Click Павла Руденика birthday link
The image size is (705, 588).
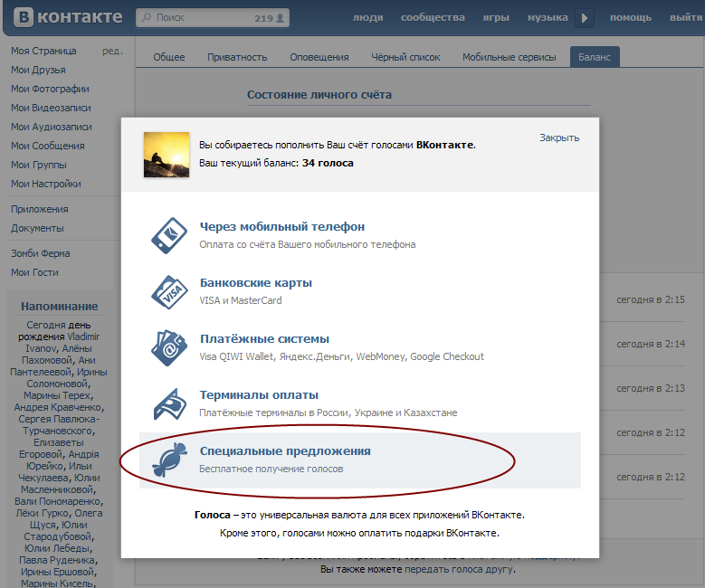click(59, 560)
